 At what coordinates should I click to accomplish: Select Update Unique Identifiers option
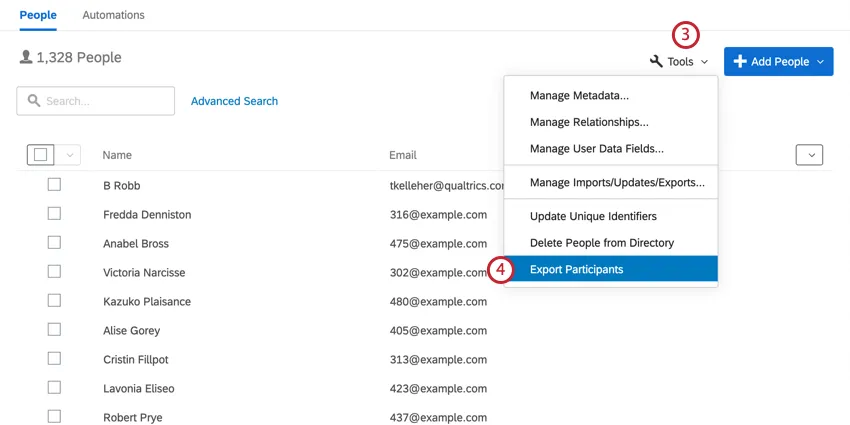pyautogui.click(x=593, y=216)
